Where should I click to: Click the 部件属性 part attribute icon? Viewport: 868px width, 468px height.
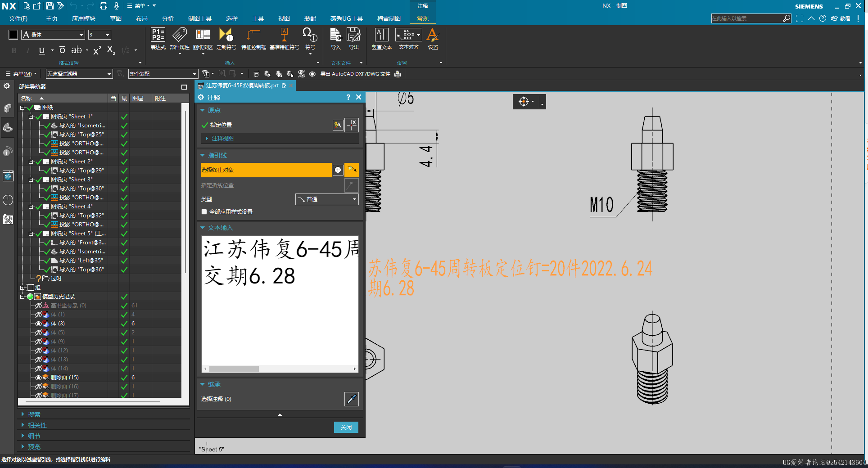coord(180,39)
